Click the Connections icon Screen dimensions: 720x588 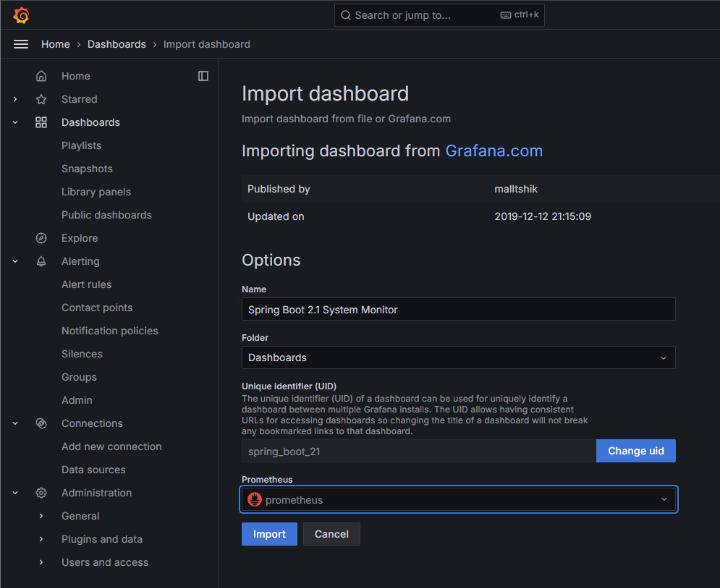41,423
